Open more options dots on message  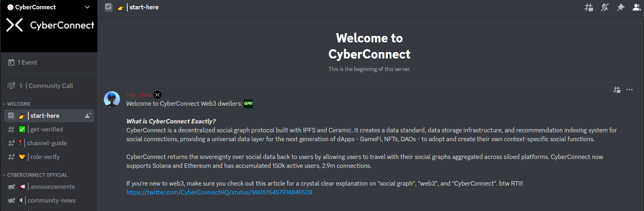pos(630,90)
